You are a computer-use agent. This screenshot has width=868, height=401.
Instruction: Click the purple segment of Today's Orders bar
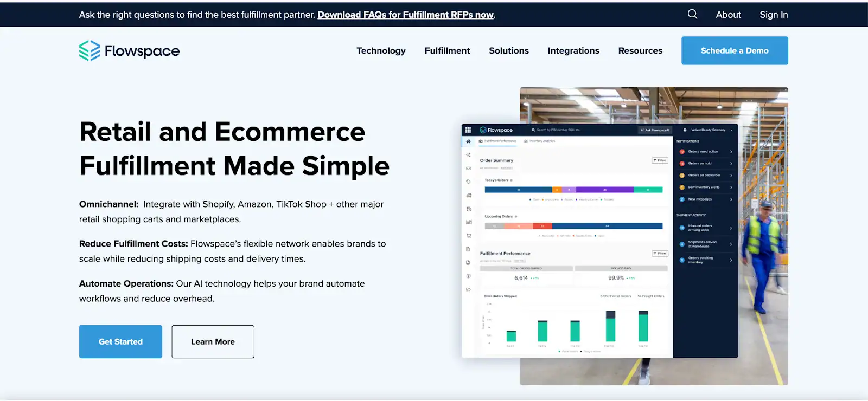click(x=605, y=190)
